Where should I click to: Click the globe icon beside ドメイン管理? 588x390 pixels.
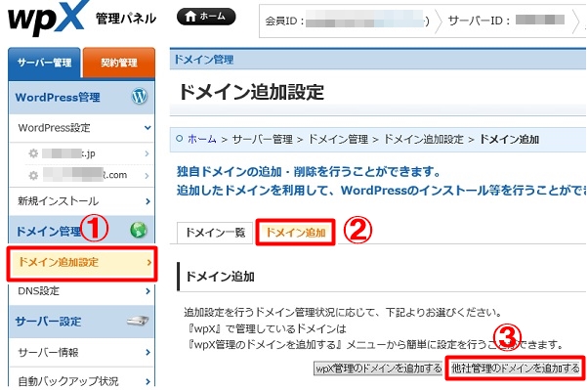pyautogui.click(x=139, y=230)
